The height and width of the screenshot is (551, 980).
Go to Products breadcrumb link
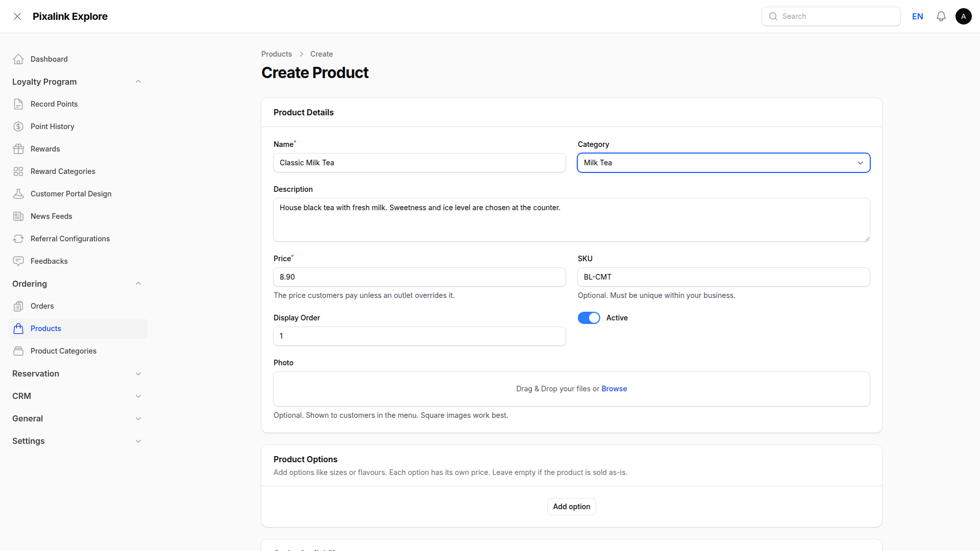[277, 54]
